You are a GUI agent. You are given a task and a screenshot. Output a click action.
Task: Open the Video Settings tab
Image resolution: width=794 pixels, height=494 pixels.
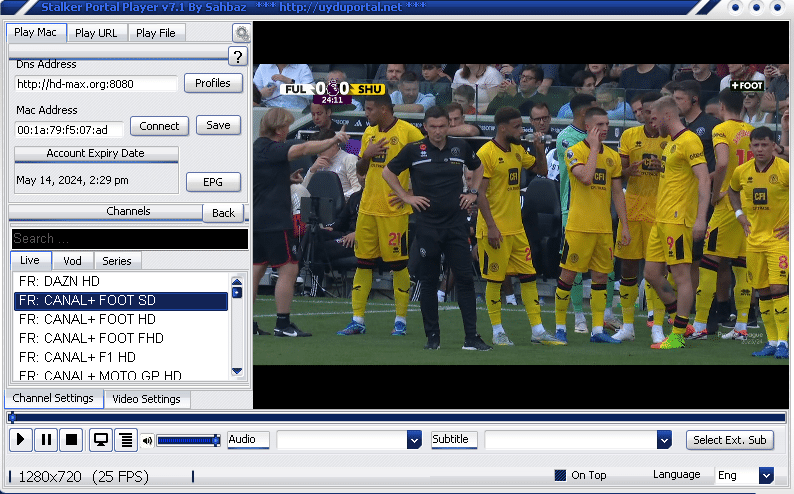146,399
